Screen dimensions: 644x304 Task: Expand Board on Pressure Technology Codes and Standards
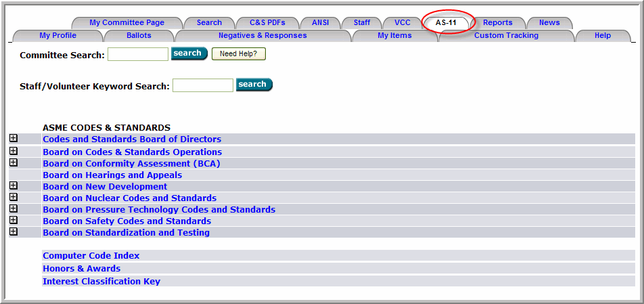tap(14, 209)
